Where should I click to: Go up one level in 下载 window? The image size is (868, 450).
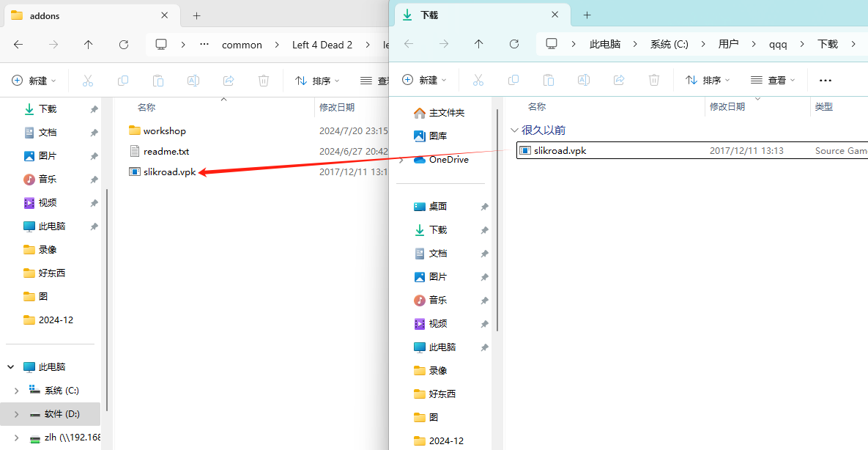click(479, 44)
